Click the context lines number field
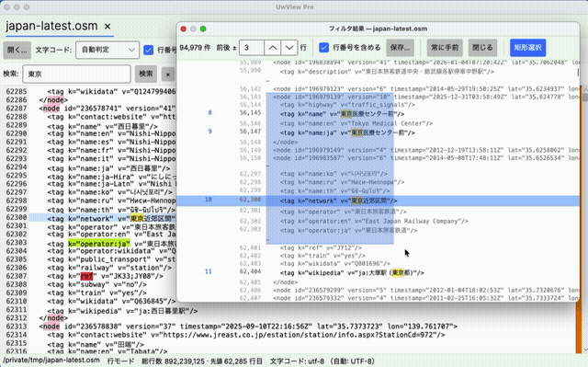Image resolution: width=588 pixels, height=367 pixels. 252,48
